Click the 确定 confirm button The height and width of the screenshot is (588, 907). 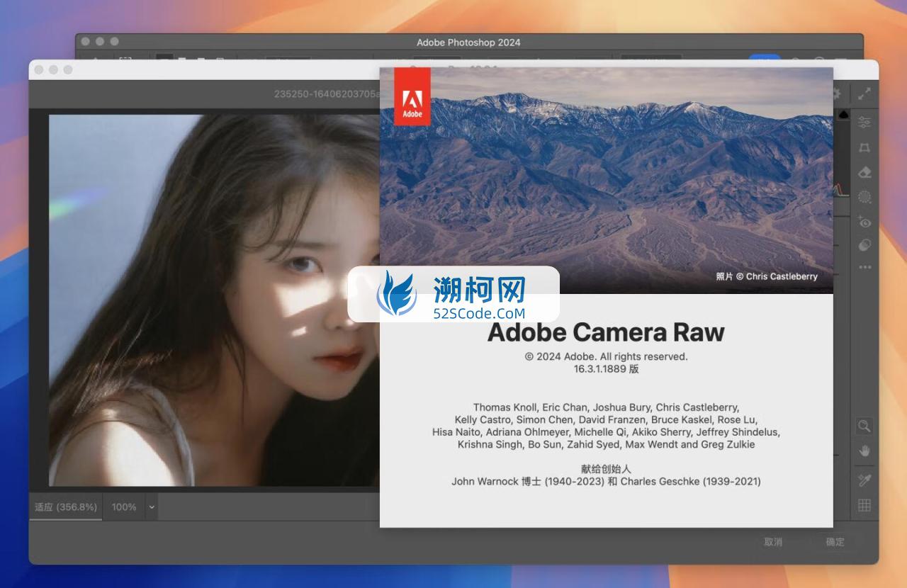835,542
